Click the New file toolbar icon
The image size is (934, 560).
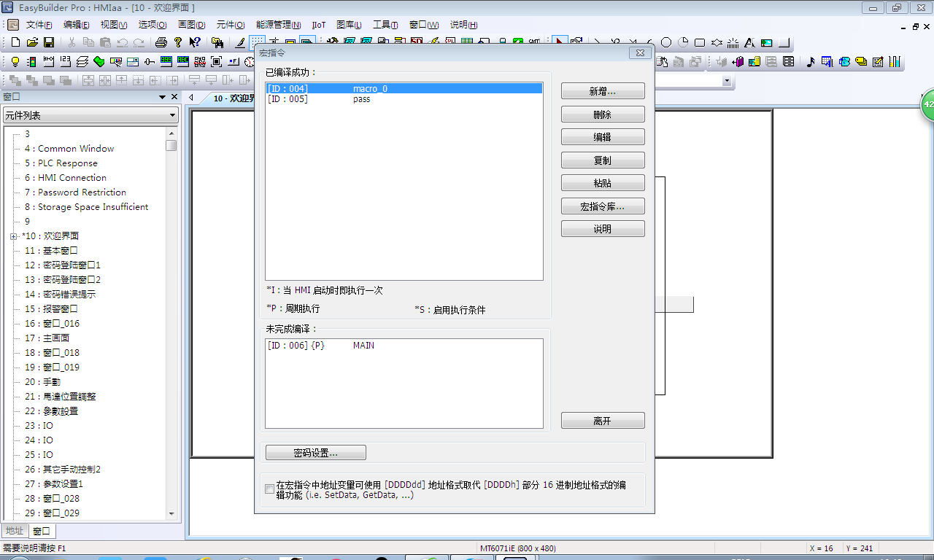tap(15, 42)
